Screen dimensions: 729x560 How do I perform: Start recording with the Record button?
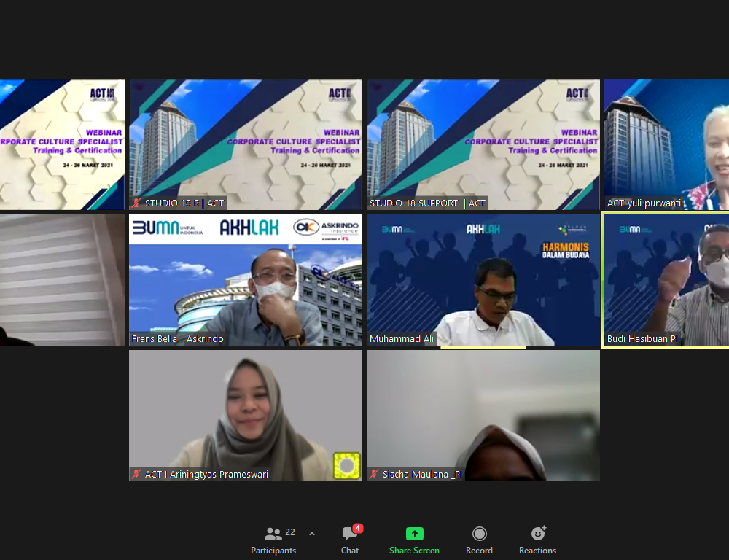[479, 540]
